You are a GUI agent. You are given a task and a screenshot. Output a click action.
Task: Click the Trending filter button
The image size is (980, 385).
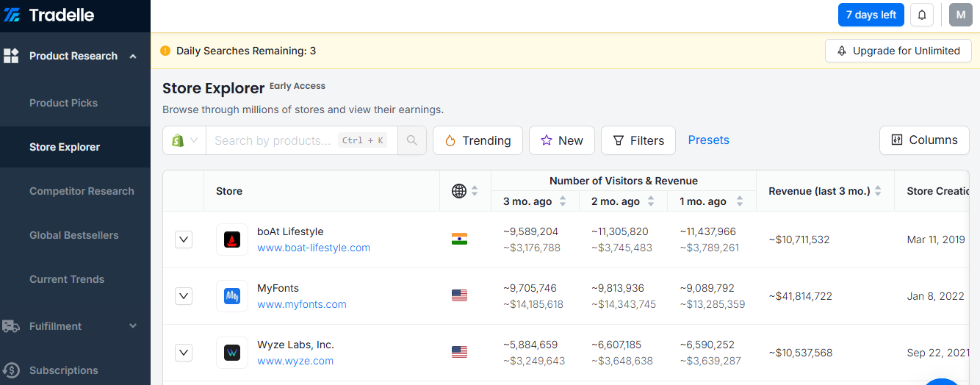tap(478, 140)
